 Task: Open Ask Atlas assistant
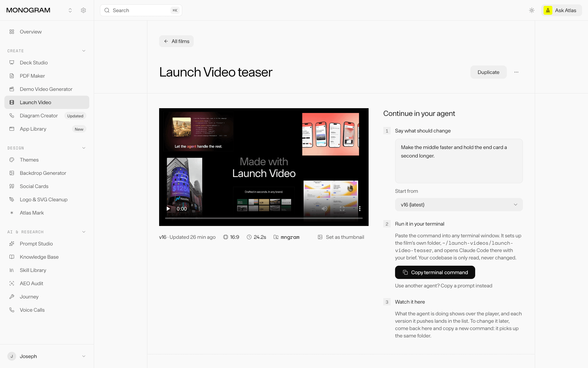(561, 10)
